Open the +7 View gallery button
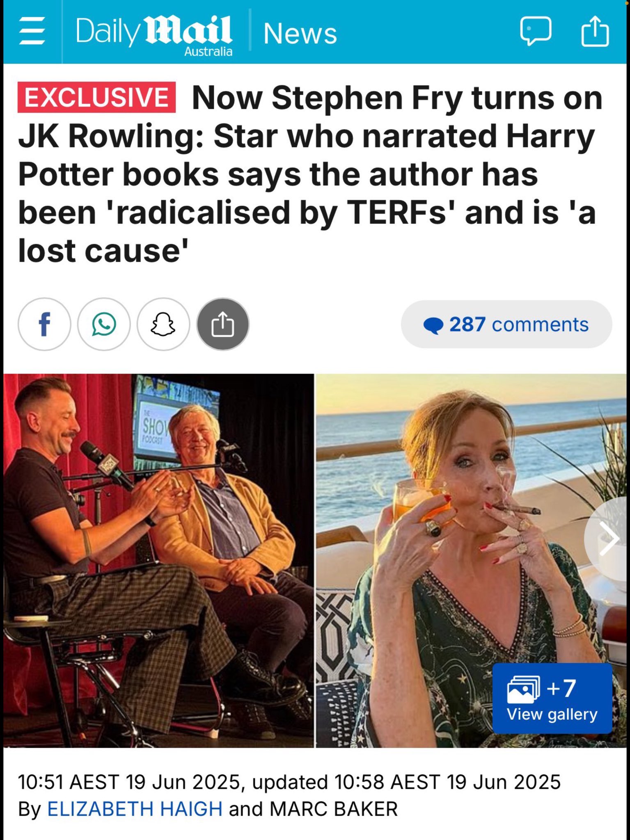This screenshot has height=840, width=630. [x=552, y=698]
